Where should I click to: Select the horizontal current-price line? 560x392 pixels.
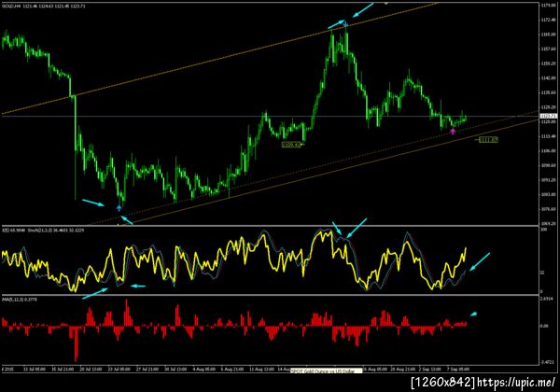click(270, 117)
